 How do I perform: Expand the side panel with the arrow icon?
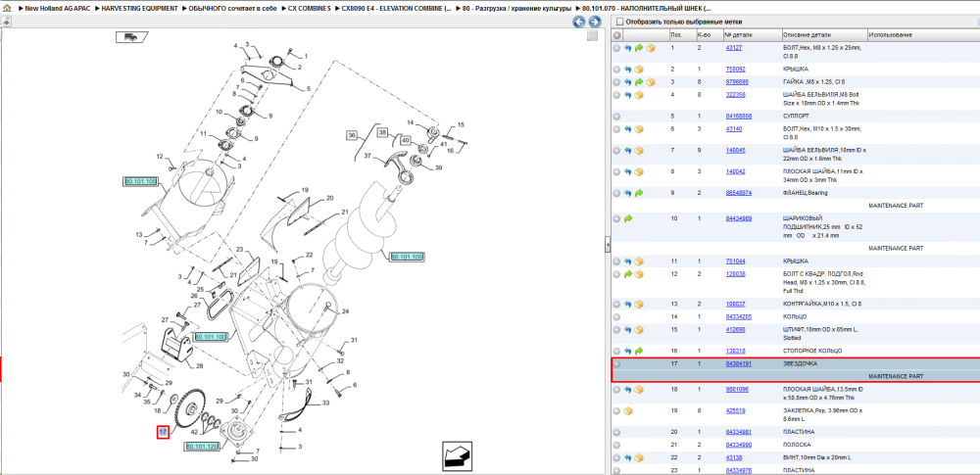(x=6, y=22)
